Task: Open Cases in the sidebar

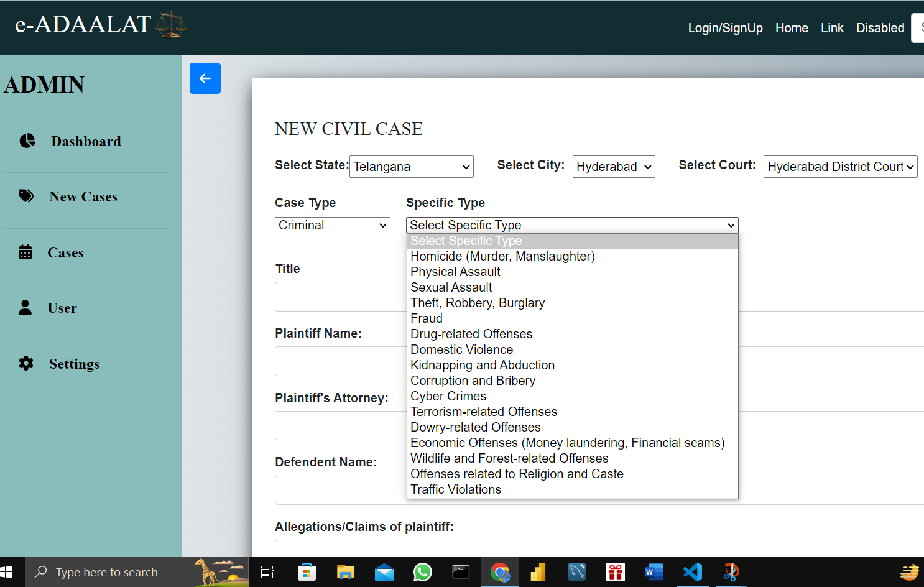Action: (65, 252)
